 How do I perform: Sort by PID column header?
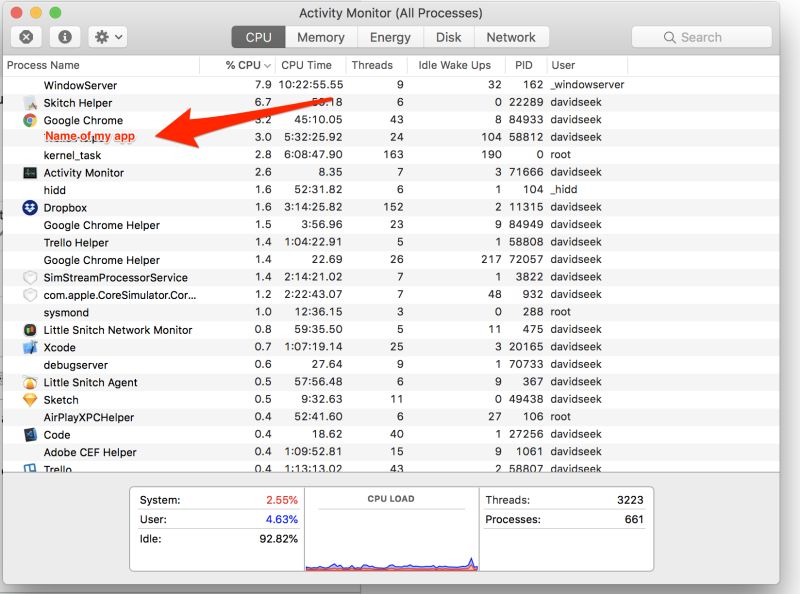[x=526, y=65]
